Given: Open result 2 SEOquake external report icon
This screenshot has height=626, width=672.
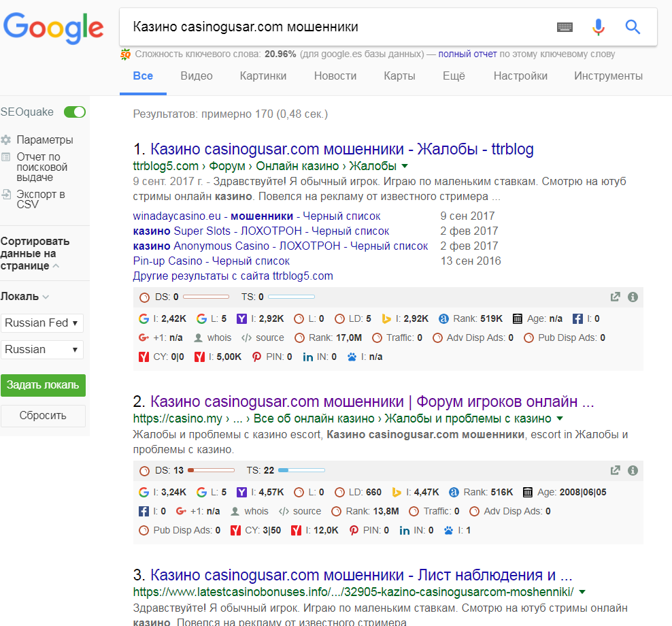Looking at the screenshot, I should [x=615, y=470].
